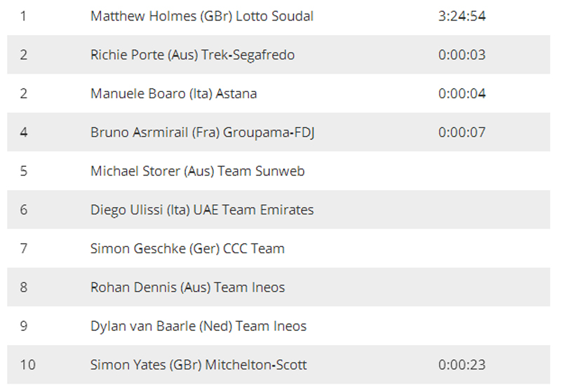This screenshot has height=392, width=561.
Task: Click Diego Ulissi UAE Team Emirates
Action: click(202, 210)
